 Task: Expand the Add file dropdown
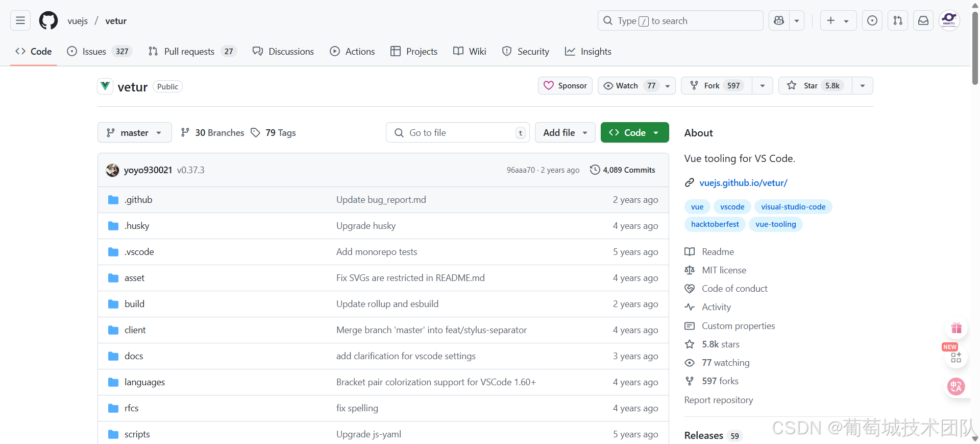[x=565, y=132]
